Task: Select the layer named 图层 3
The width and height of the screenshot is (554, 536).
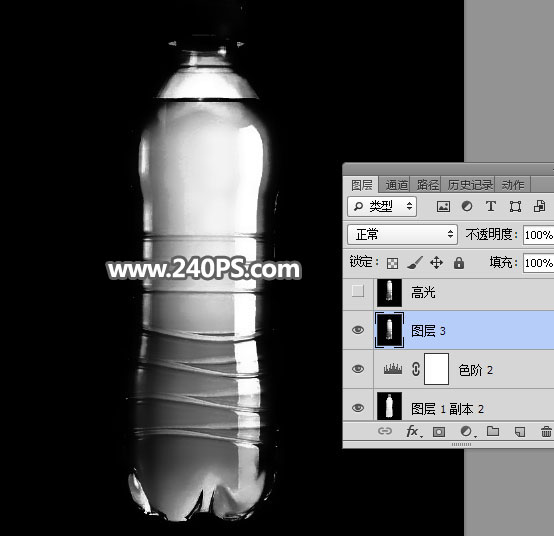Action: pyautogui.click(x=428, y=331)
